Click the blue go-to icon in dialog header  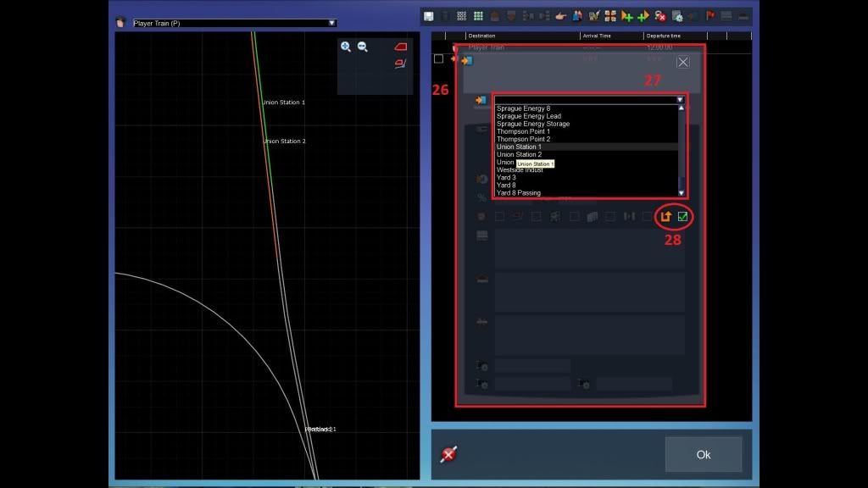(467, 60)
